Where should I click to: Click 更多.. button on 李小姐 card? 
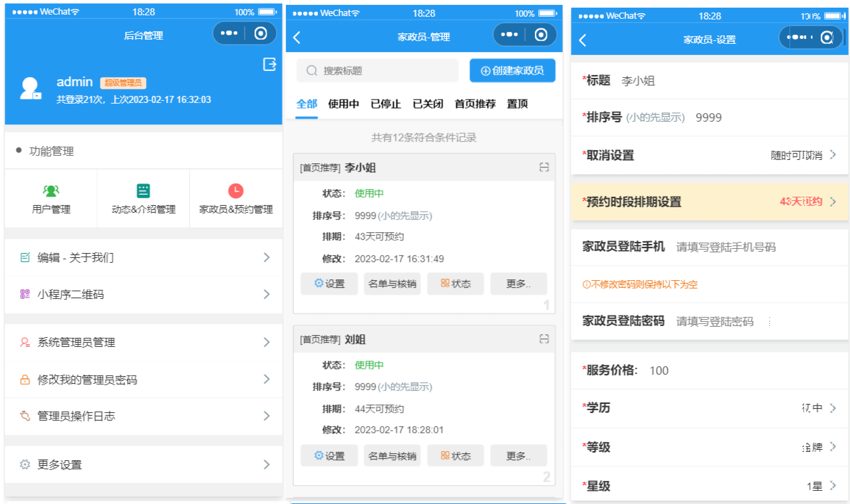519,284
